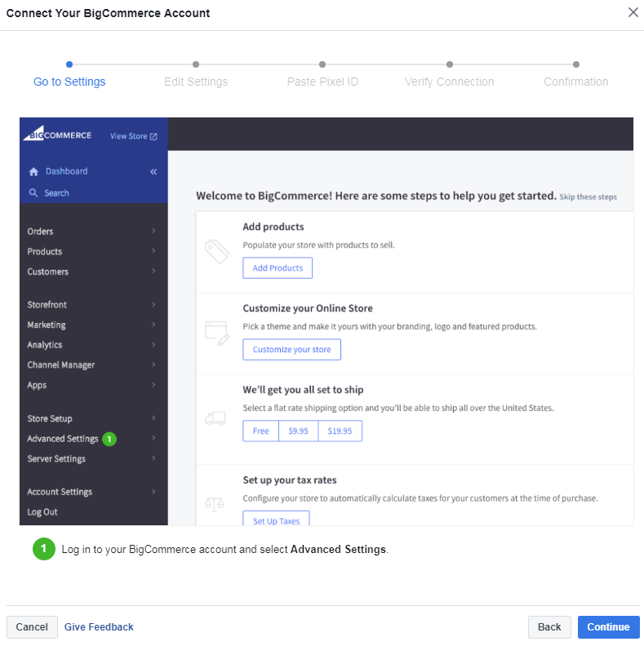Viewport: 644px width, 646px height.
Task: Open the Dashboard link
Action: [x=66, y=171]
